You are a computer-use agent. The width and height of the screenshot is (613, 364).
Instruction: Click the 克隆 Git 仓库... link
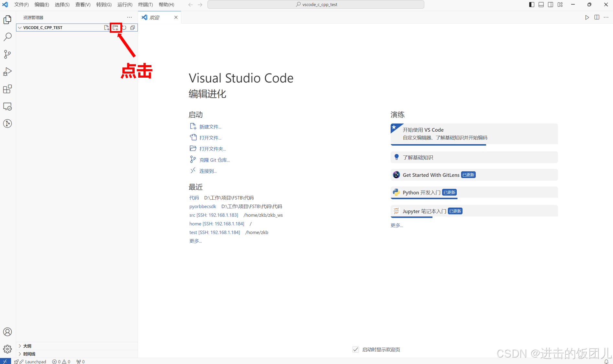pos(214,160)
